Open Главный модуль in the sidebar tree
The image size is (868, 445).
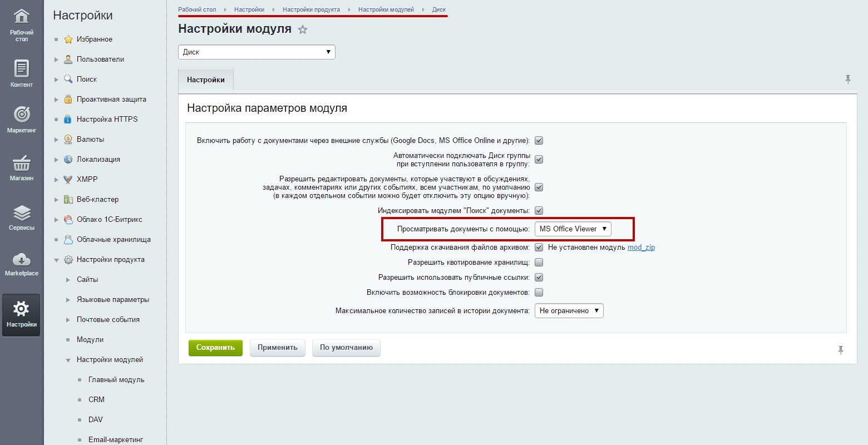click(116, 380)
